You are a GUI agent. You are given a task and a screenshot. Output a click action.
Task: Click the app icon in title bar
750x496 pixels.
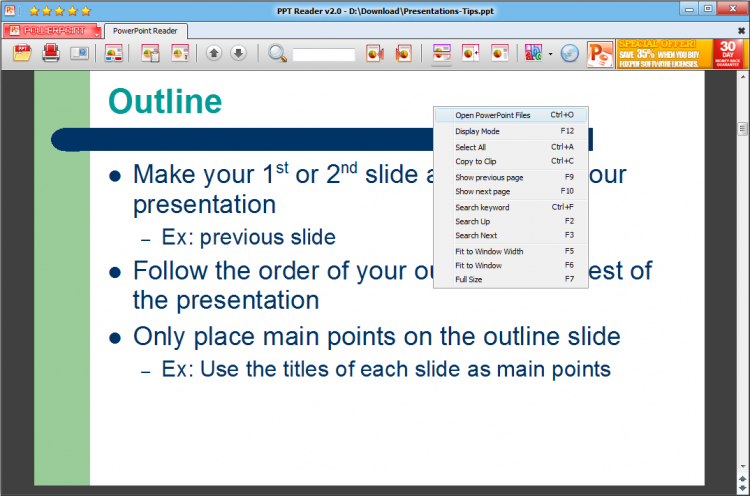[x=10, y=11]
